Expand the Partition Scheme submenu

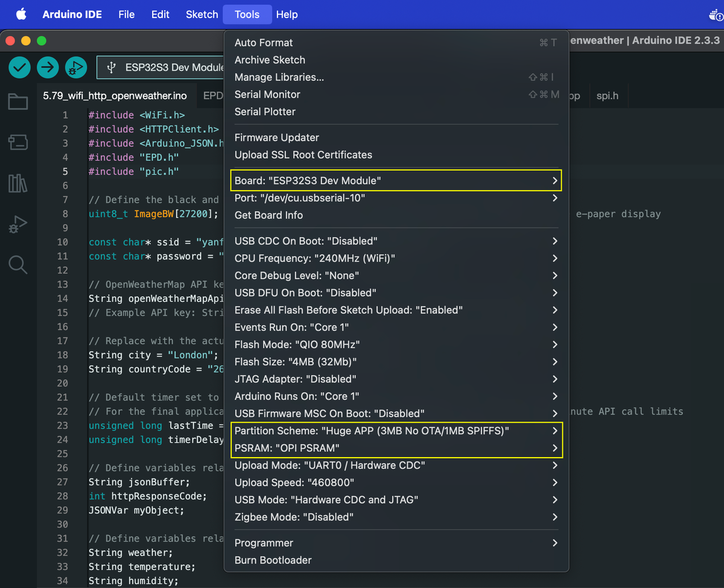[396, 431]
